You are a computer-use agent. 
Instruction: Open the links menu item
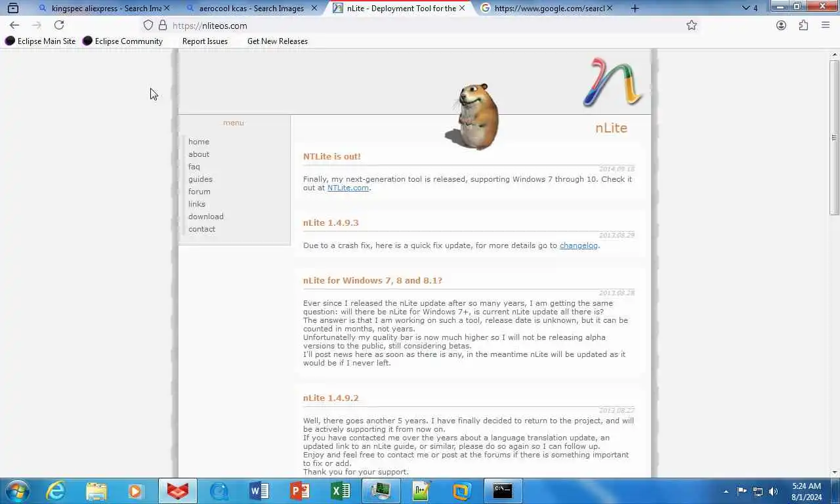click(197, 204)
